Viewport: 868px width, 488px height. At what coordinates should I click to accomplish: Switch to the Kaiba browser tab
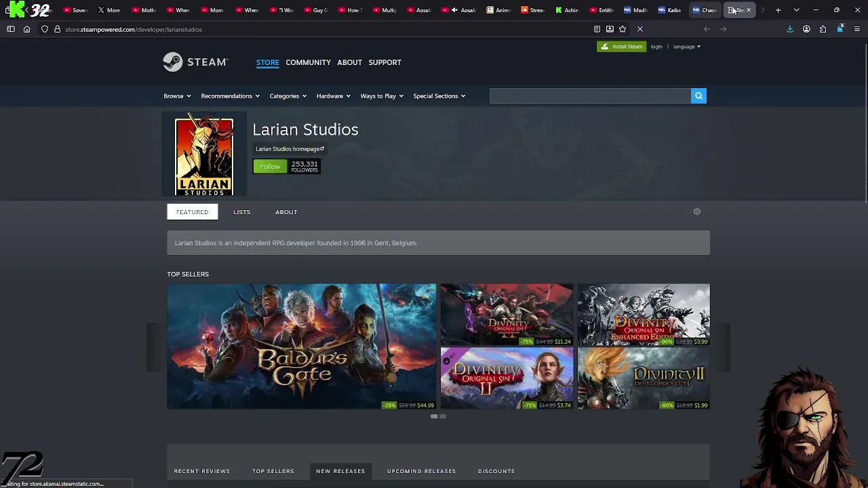click(671, 10)
